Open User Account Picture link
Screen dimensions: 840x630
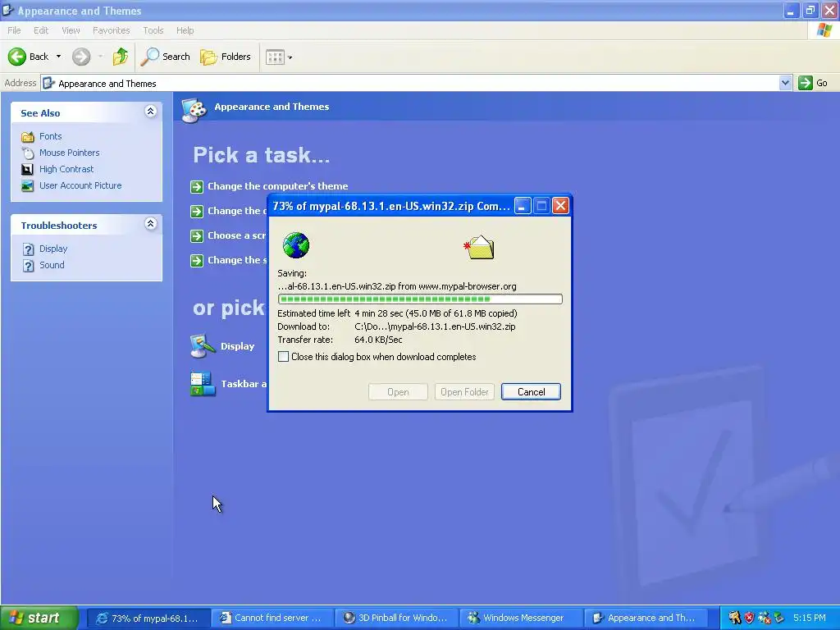(x=80, y=185)
